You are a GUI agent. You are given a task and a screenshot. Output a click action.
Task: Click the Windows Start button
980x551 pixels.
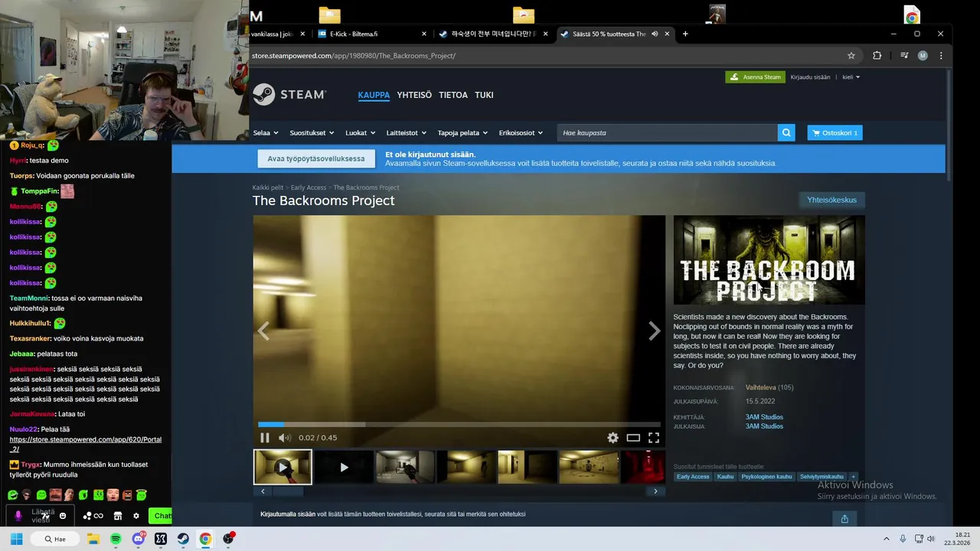coord(16,539)
